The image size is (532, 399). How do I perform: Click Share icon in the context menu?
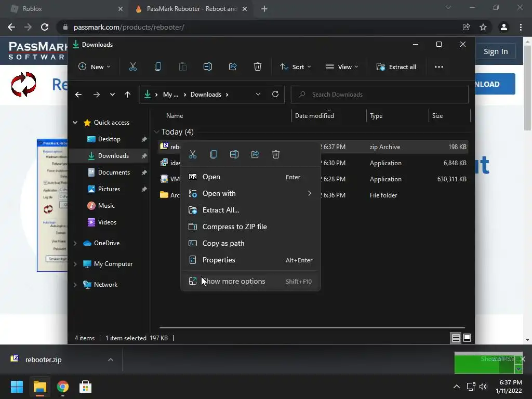point(255,154)
